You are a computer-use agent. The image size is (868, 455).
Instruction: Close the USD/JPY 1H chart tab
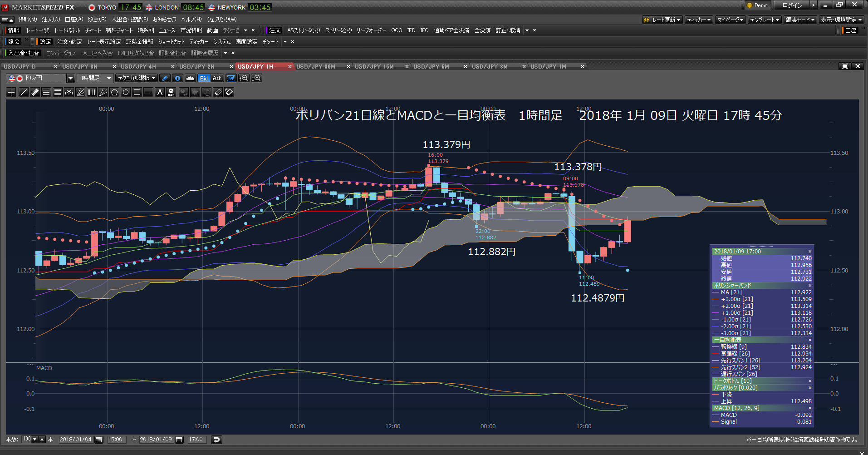[x=290, y=67]
